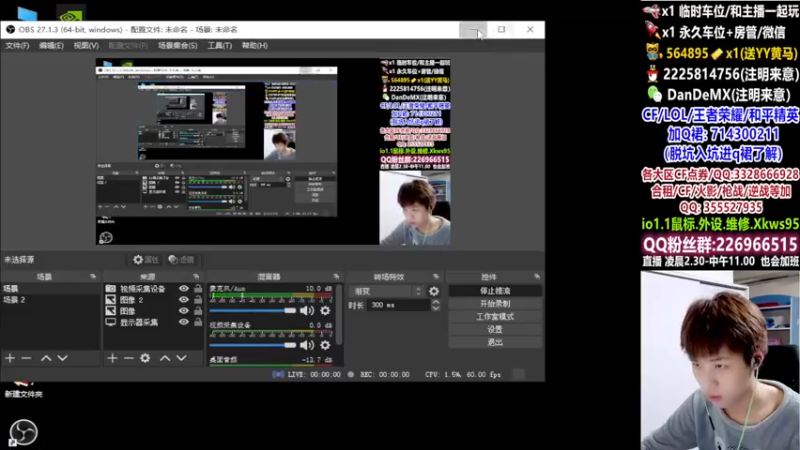Move scene down in Scenes panel
The width and height of the screenshot is (800, 450).
[62, 358]
